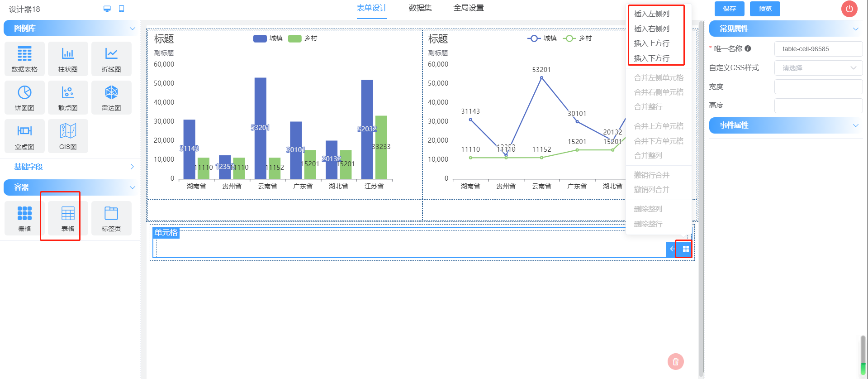Select the GIS图 map component

(x=68, y=136)
